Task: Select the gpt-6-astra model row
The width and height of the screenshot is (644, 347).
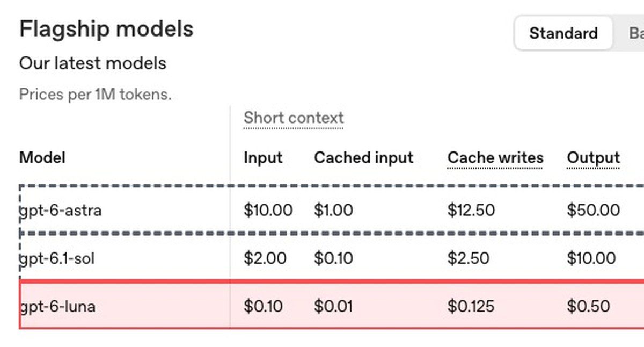Action: (x=332, y=210)
